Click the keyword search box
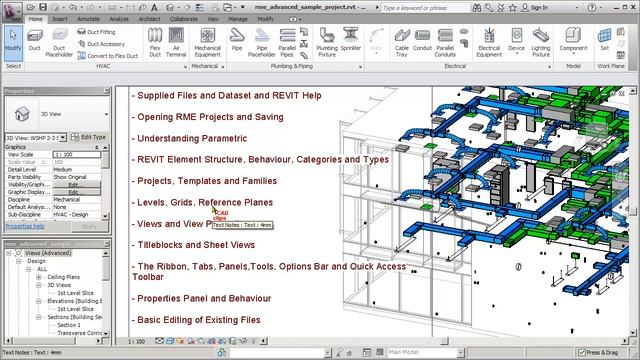Image resolution: width=640 pixels, height=360 pixels. click(x=425, y=8)
